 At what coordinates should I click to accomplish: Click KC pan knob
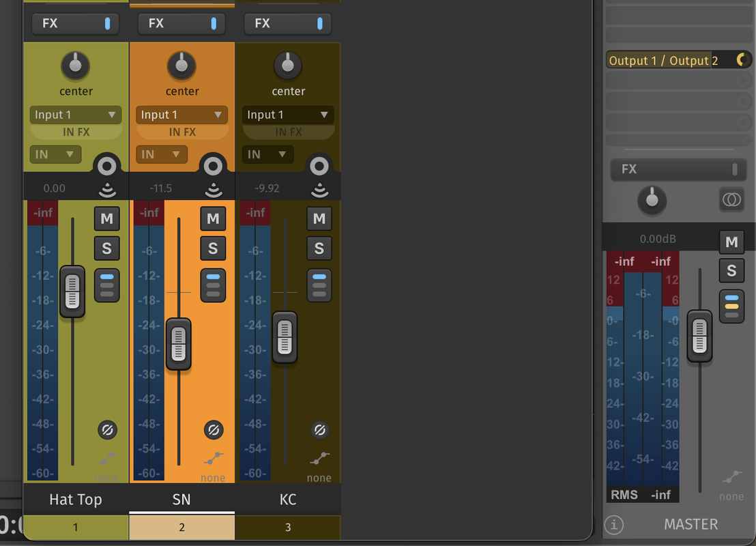click(287, 65)
